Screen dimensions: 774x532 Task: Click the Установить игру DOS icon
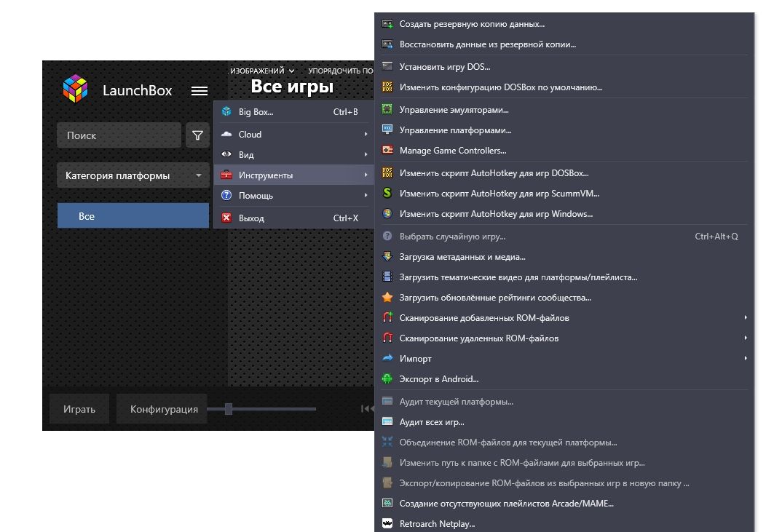point(387,67)
